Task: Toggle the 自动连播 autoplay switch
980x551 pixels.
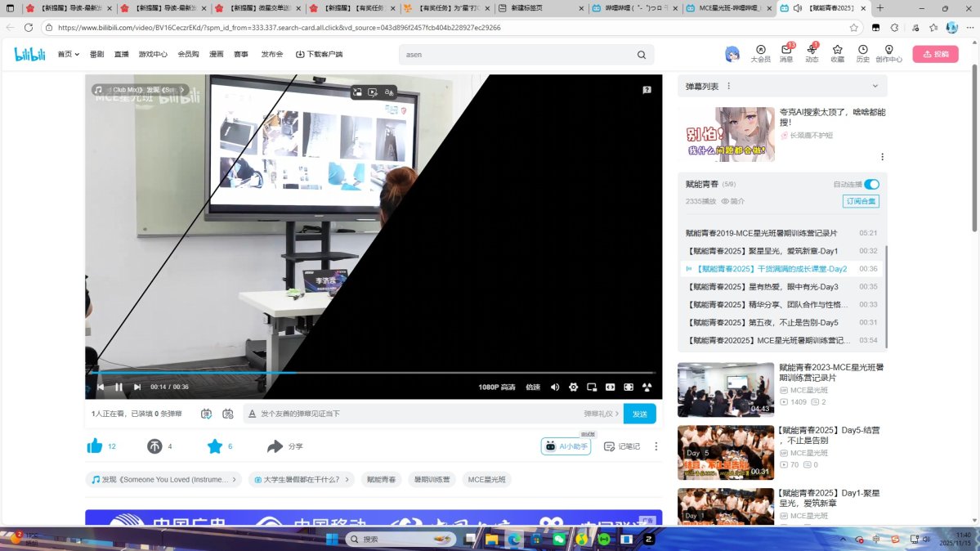Action: (x=871, y=185)
